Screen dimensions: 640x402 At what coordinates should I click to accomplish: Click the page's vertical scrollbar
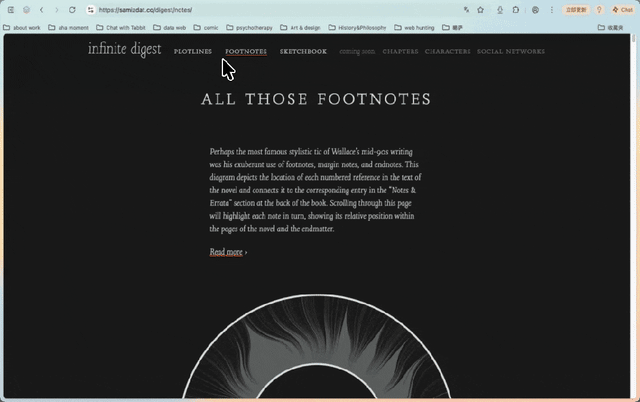(x=633, y=216)
